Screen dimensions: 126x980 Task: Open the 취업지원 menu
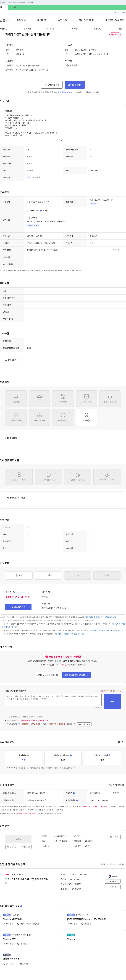pos(42,20)
